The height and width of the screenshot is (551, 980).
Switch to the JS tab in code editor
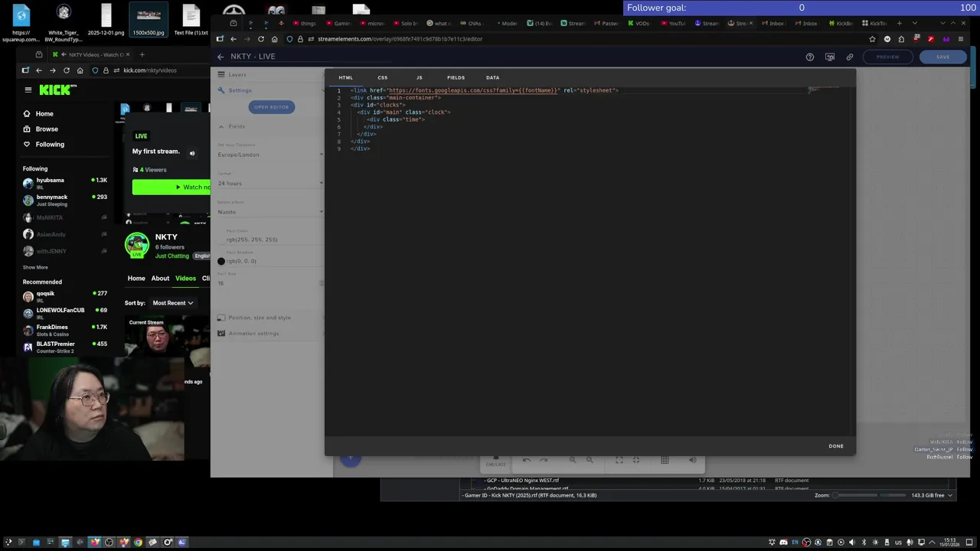tap(419, 77)
